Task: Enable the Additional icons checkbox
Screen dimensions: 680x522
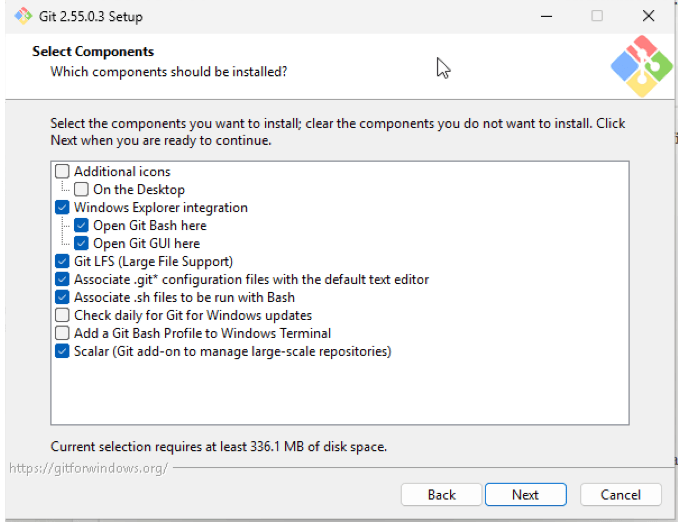Action: click(x=62, y=171)
